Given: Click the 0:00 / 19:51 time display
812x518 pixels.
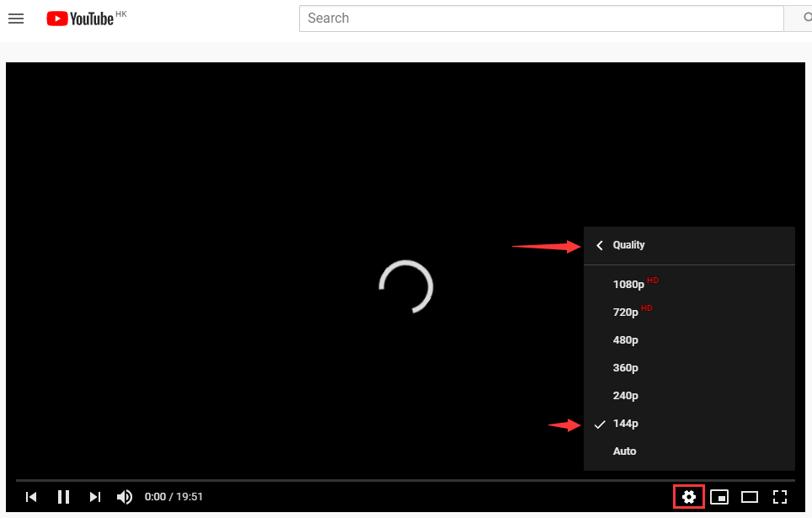Looking at the screenshot, I should (174, 497).
